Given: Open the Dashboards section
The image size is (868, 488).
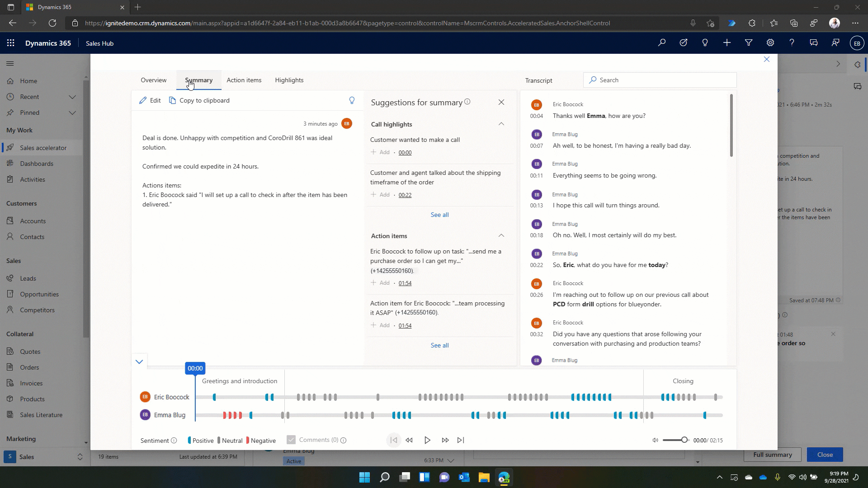Looking at the screenshot, I should click(x=37, y=163).
